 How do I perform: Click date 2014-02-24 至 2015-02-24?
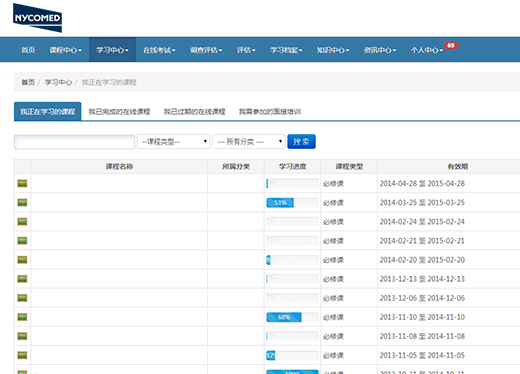pos(422,221)
